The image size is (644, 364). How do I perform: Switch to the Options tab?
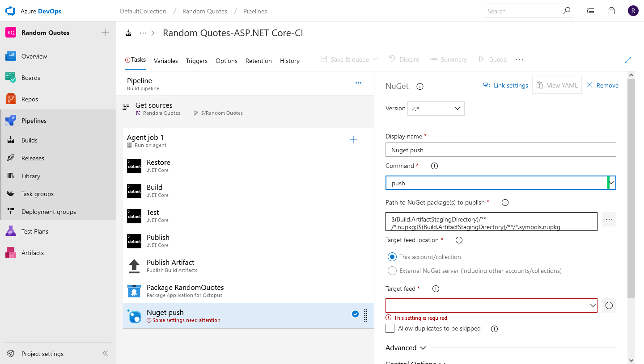coord(226,61)
